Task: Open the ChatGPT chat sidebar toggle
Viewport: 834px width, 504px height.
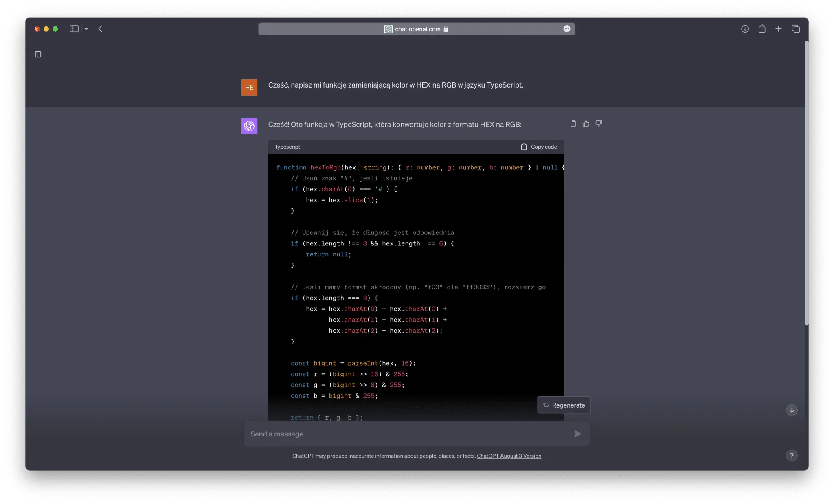Action: [x=38, y=55]
